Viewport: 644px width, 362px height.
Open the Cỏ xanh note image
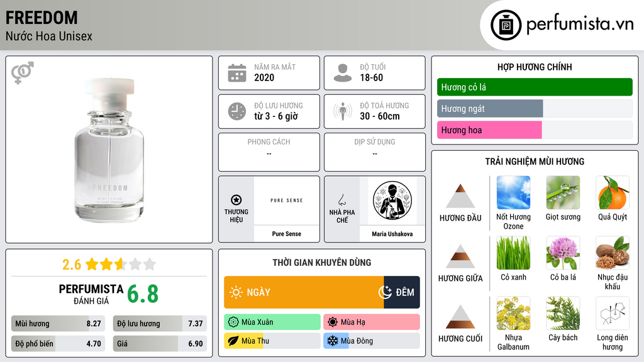pos(513,253)
